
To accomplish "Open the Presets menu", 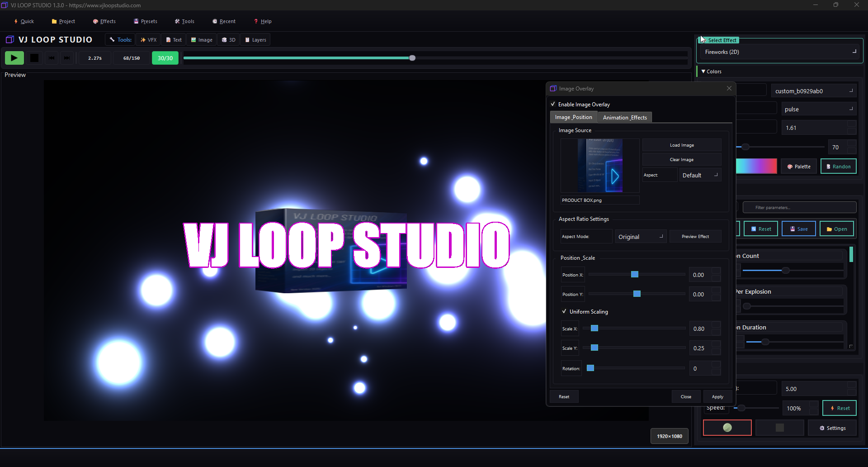I will (x=146, y=21).
